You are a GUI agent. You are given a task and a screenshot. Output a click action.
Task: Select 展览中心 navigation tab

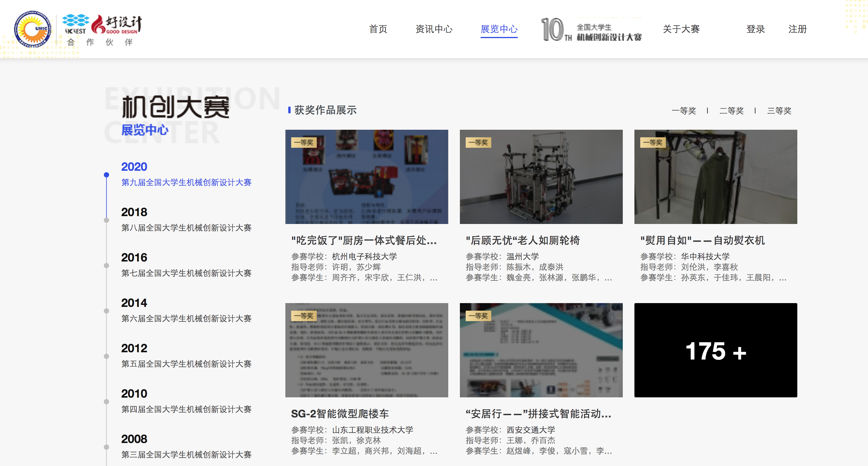(499, 29)
